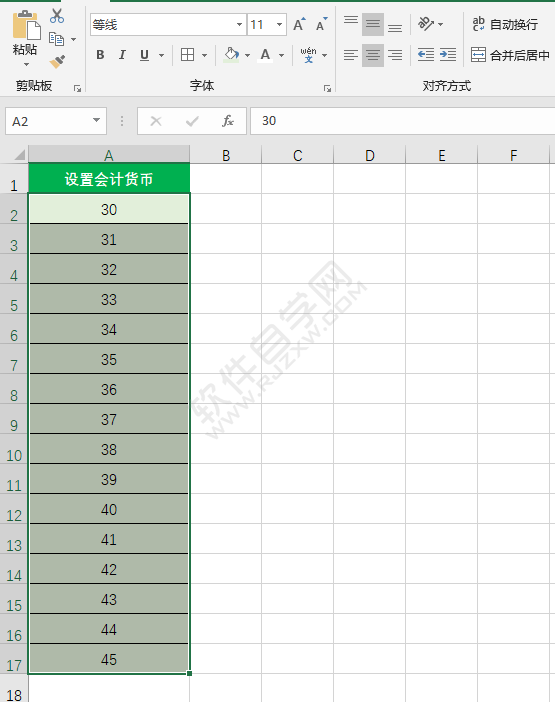Screen dimensions: 555x702
Task: Open the 剪贴板 clipboard dialog launcher
Action: point(77,89)
